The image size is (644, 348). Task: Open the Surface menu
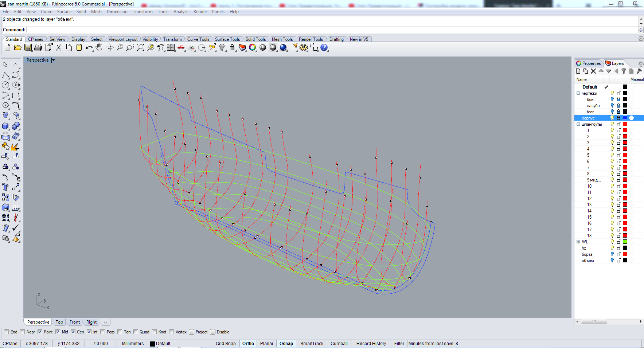(64, 12)
